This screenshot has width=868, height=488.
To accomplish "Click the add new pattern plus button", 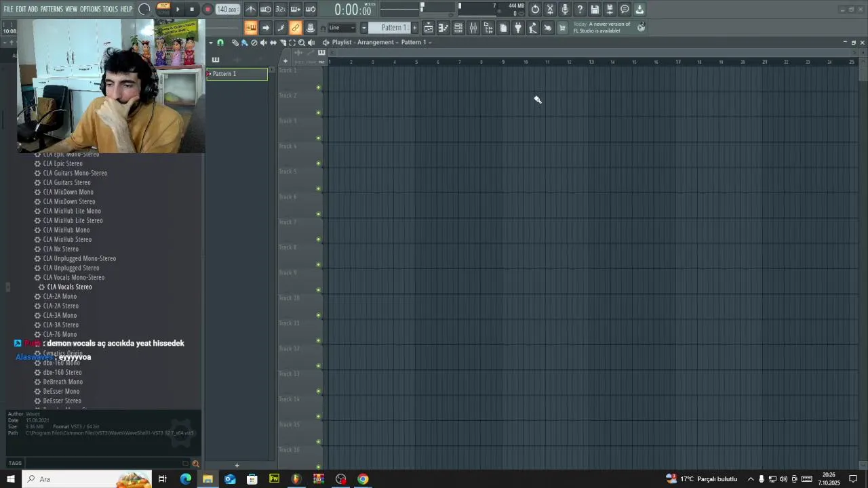I will (x=414, y=28).
